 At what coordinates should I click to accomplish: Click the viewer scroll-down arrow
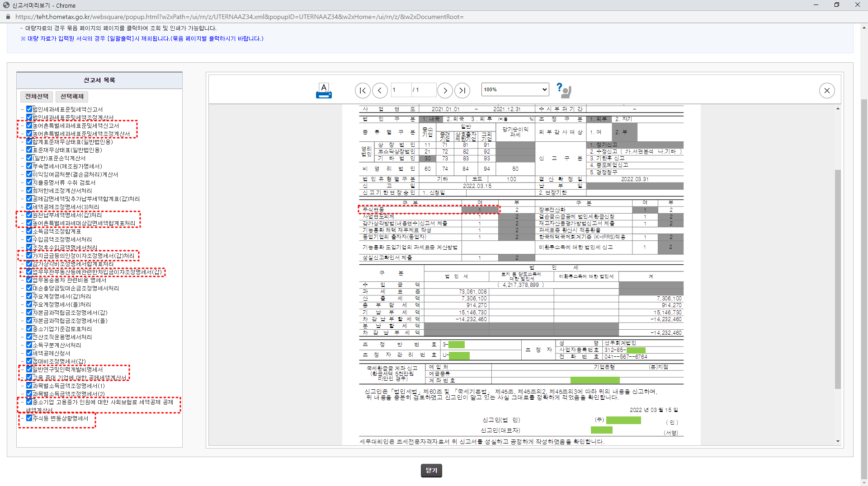tap(838, 441)
